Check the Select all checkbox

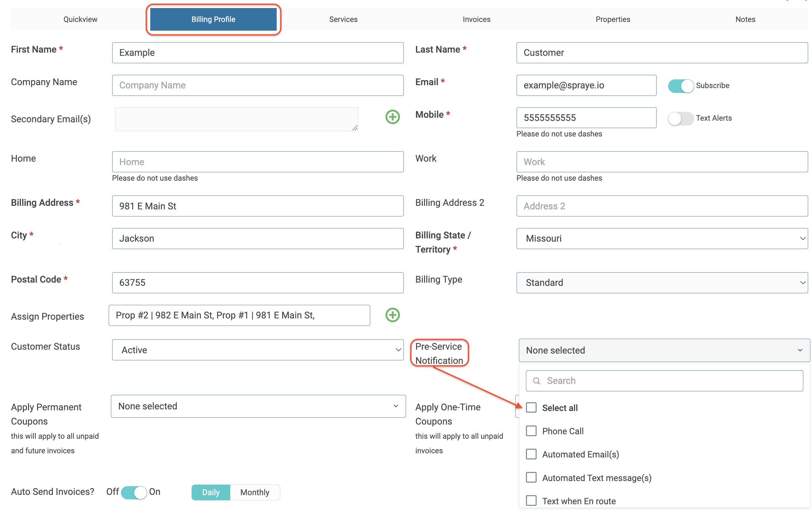point(531,408)
